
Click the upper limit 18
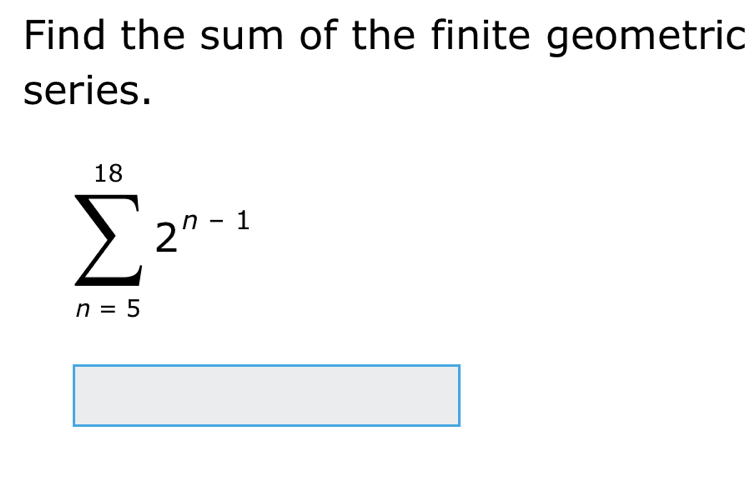coord(107,173)
